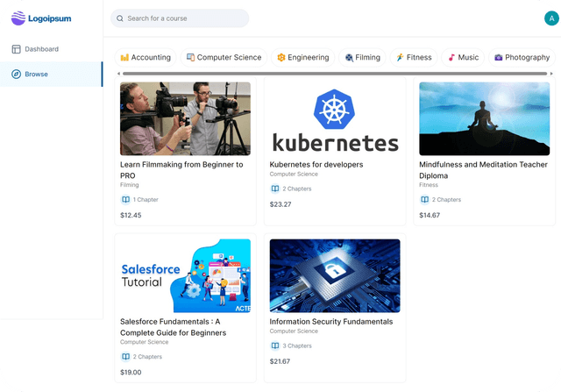Click the $23.27 price
561x392 pixels.
[x=280, y=204]
